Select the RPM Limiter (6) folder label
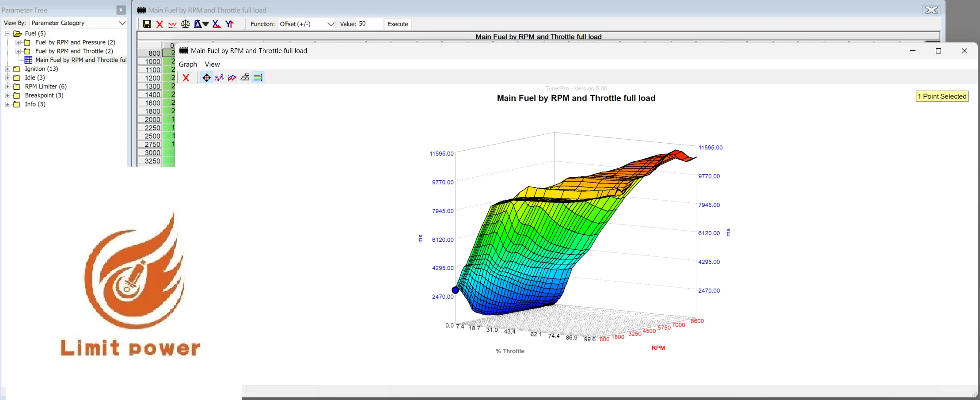 46,87
